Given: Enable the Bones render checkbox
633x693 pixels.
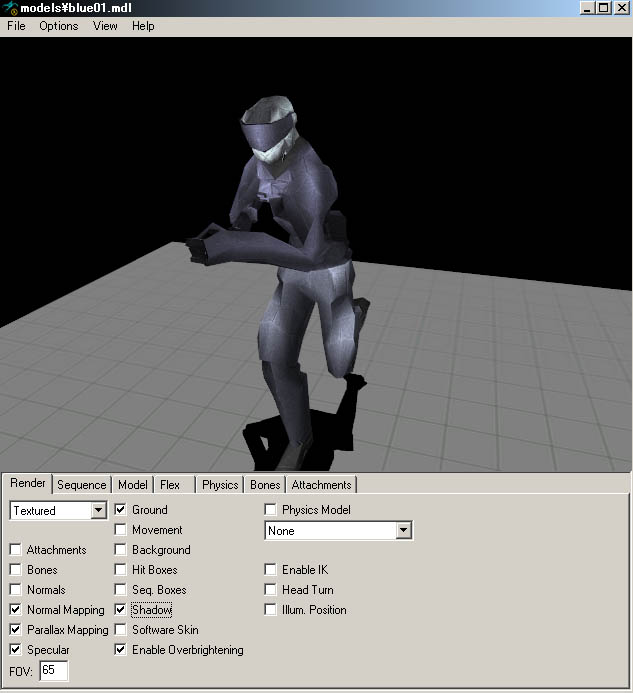Looking at the screenshot, I should (15, 569).
